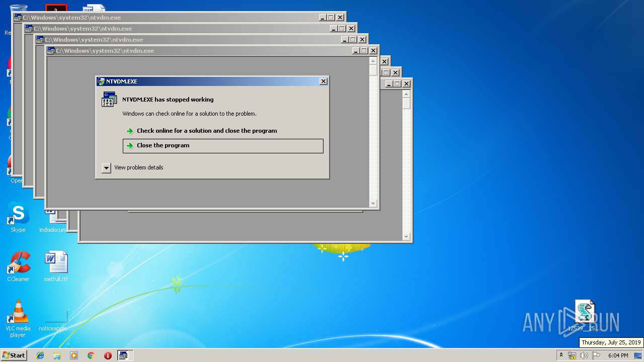Open VLC media player desktop shortcut
644x362 pixels.
[x=18, y=319]
